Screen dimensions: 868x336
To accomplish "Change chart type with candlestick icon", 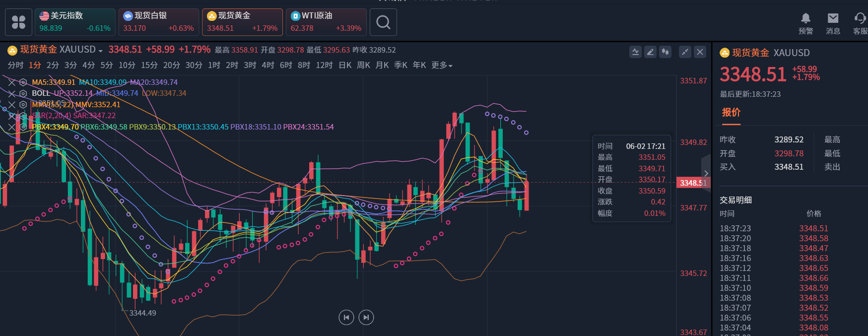I will click(665, 52).
